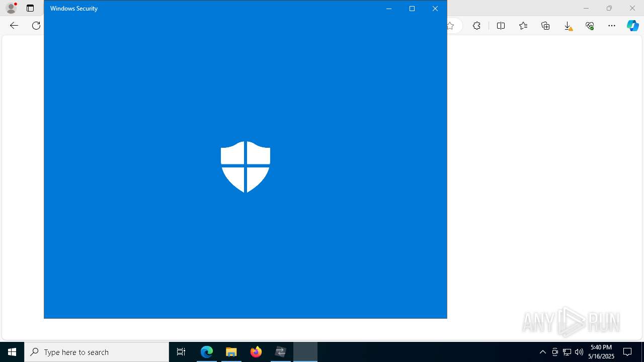
Task: Open the clock showing 5:40 PM
Action: pyautogui.click(x=601, y=352)
